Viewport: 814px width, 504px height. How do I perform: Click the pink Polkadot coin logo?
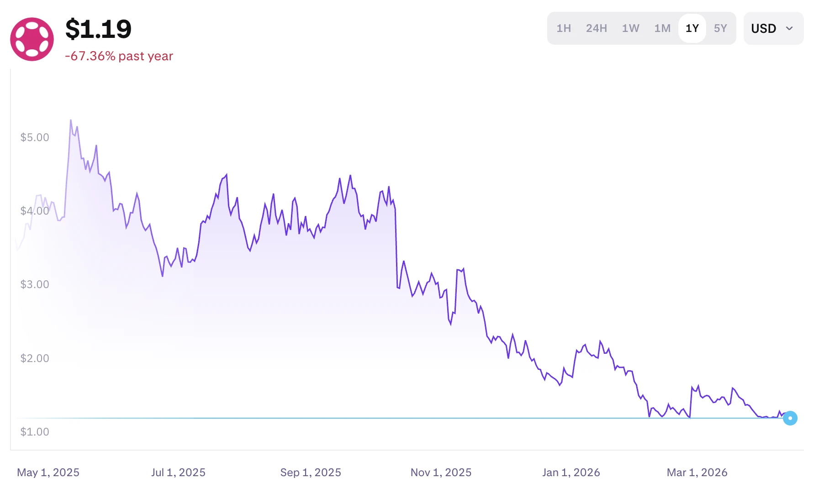[x=32, y=39]
